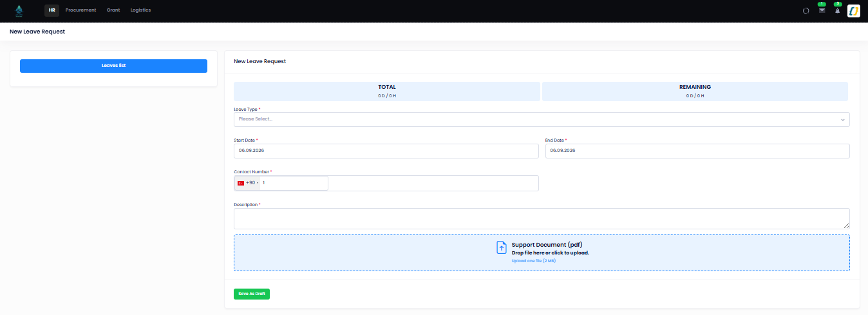
Task: Click the Description label
Action: 246,205
